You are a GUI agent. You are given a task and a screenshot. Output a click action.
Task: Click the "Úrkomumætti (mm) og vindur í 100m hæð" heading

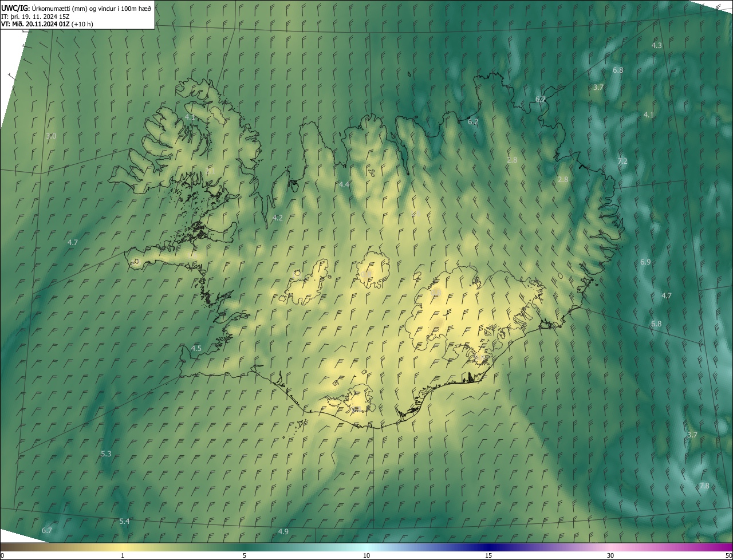pyautogui.click(x=91, y=7)
